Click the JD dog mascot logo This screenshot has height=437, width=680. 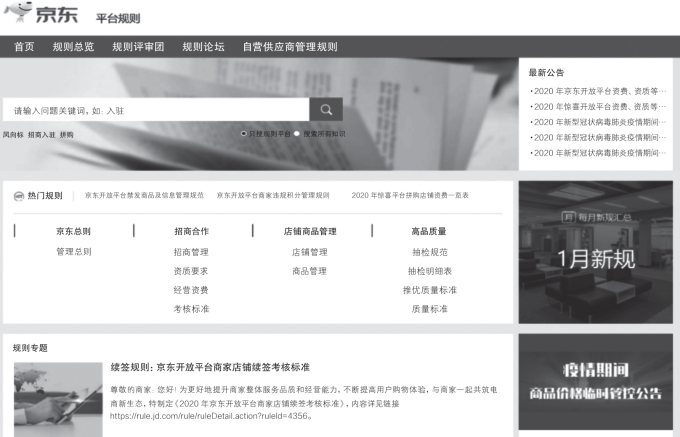coord(18,12)
